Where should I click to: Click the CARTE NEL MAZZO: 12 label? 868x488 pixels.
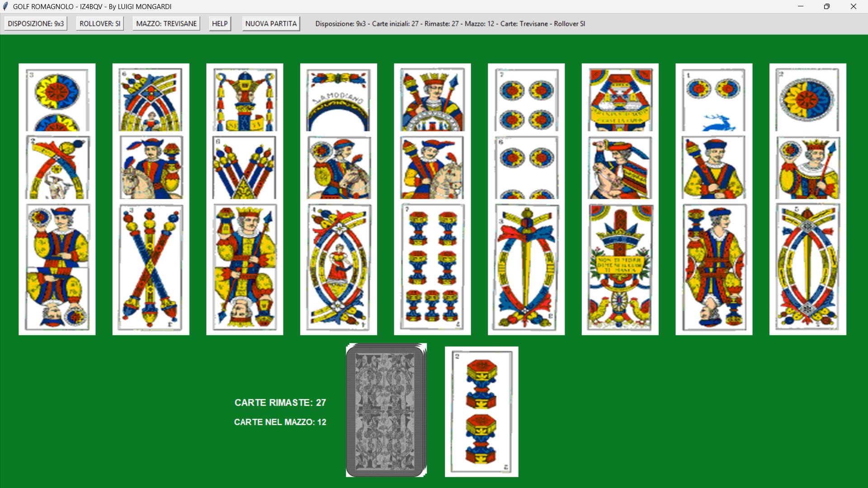[280, 422]
